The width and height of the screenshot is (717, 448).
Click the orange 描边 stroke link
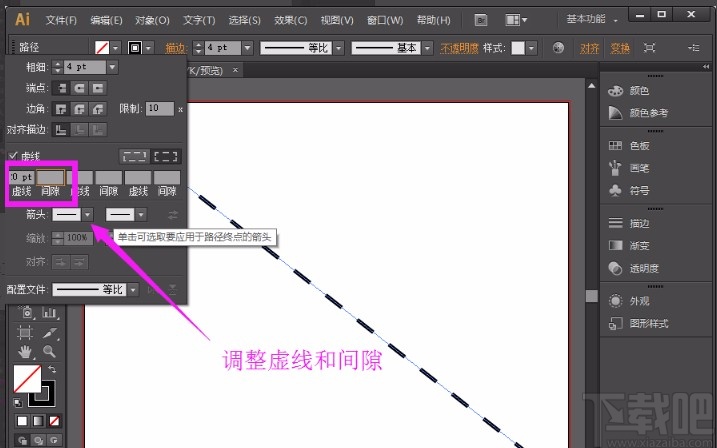(176, 48)
